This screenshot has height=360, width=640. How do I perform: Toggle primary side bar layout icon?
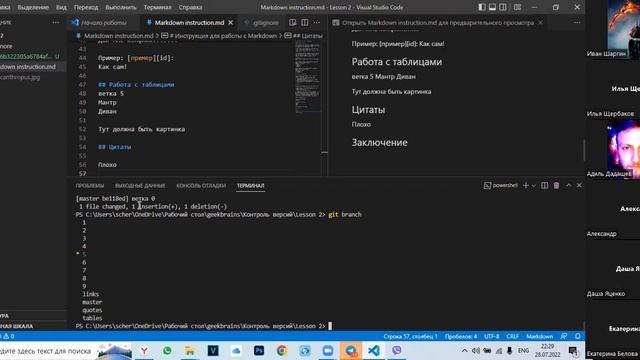(482, 7)
